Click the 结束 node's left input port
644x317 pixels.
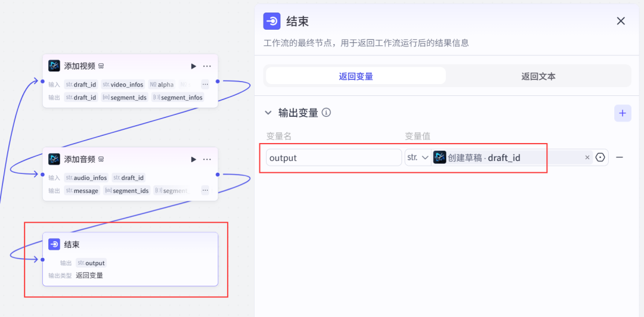[43, 260]
